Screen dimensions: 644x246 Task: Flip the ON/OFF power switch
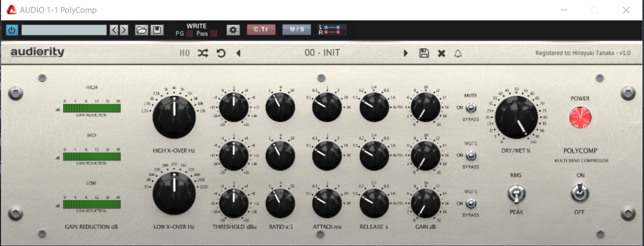[580, 194]
